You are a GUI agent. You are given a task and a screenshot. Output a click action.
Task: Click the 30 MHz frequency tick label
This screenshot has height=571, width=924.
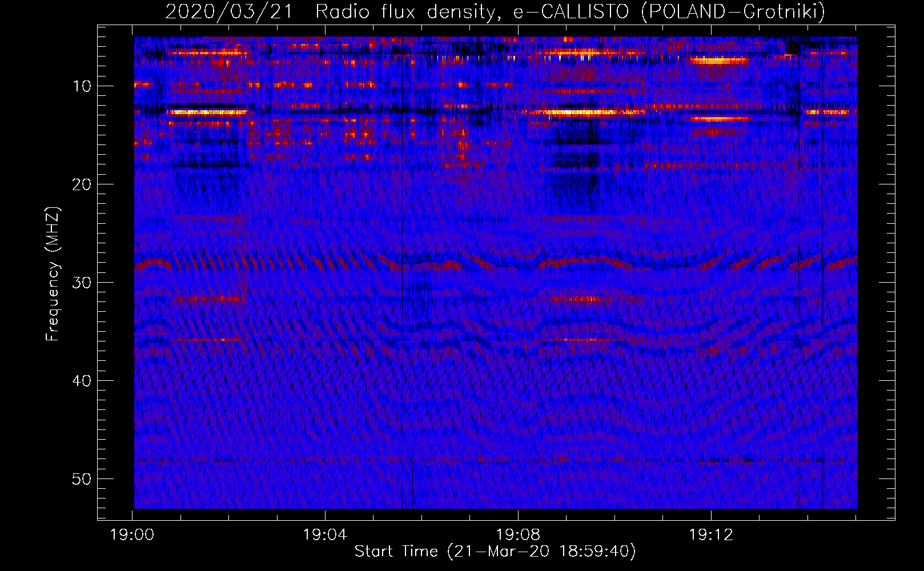point(82,283)
